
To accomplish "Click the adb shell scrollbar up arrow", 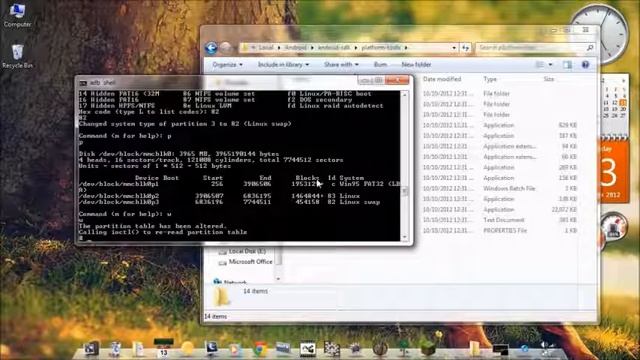I will coord(404,95).
